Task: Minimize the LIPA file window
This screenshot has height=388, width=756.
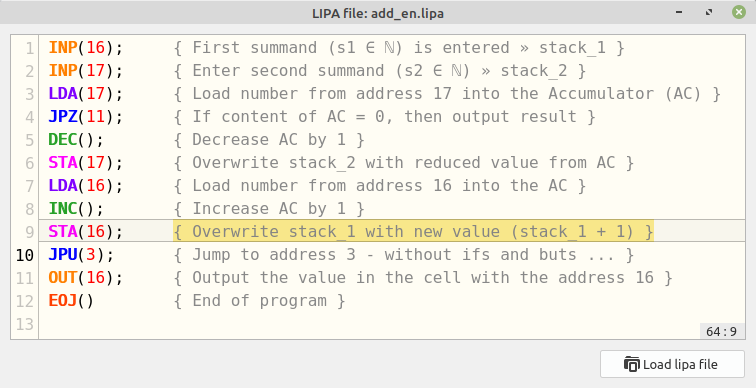Action: (679, 12)
